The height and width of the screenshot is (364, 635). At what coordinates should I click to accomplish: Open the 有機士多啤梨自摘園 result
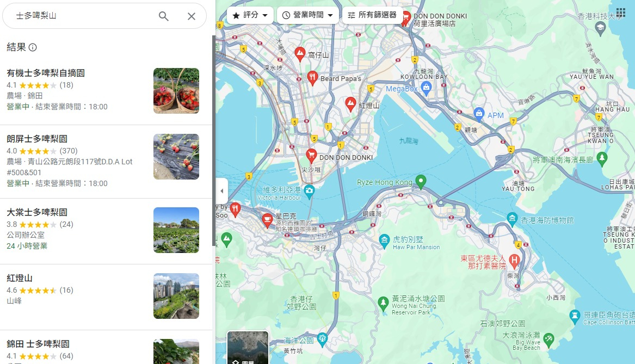(x=106, y=91)
